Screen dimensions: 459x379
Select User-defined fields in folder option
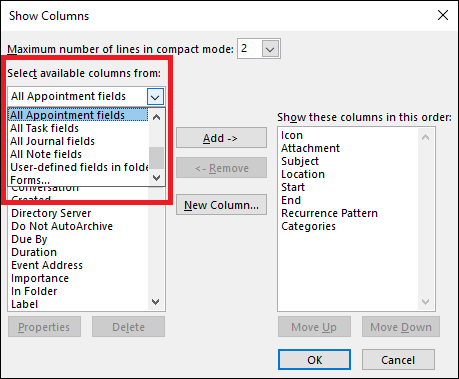point(78,167)
